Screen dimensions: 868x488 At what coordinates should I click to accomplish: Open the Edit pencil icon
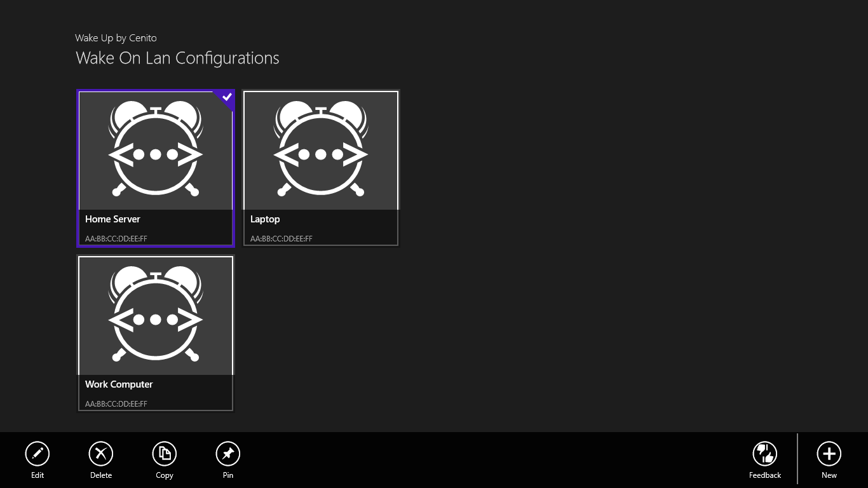pyautogui.click(x=37, y=454)
